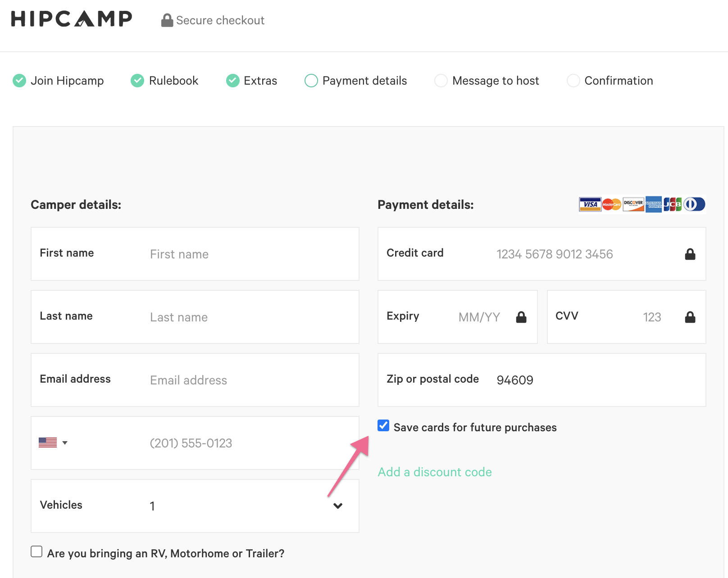This screenshot has height=578, width=728.
Task: Click the Extras green checkmark
Action: click(233, 81)
